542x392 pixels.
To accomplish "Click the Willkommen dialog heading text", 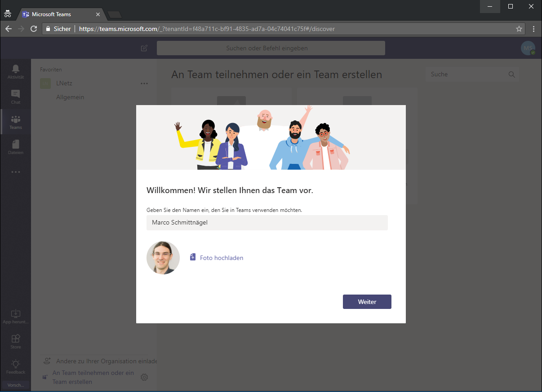I will click(x=230, y=190).
